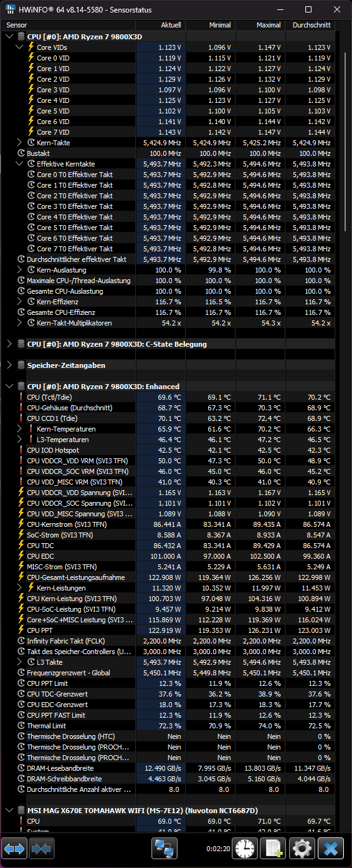The height and width of the screenshot is (868, 352).
Task: Click the HWiNFO app icon in title bar
Action: point(11,9)
